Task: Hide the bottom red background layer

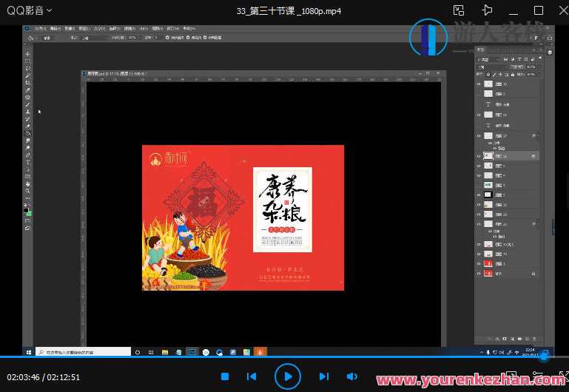Action: click(478, 274)
